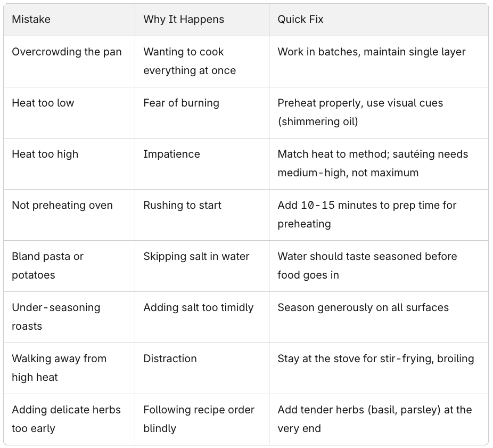Click the Not preheating oven cell

click(x=69, y=215)
